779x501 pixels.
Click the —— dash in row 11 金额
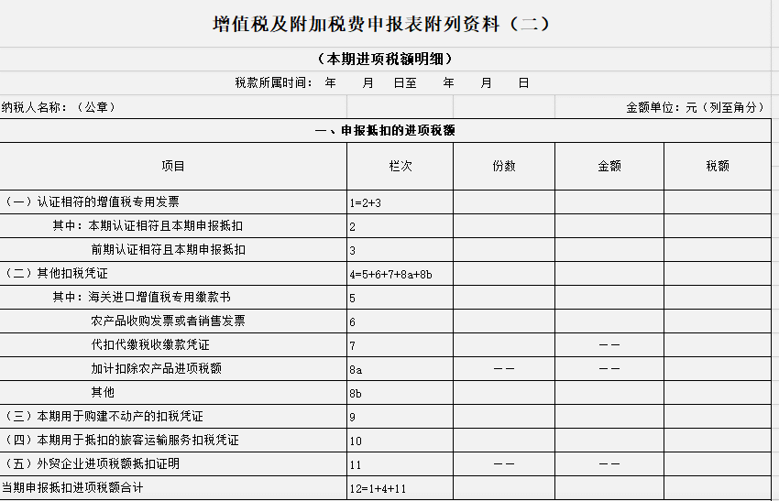609,464
